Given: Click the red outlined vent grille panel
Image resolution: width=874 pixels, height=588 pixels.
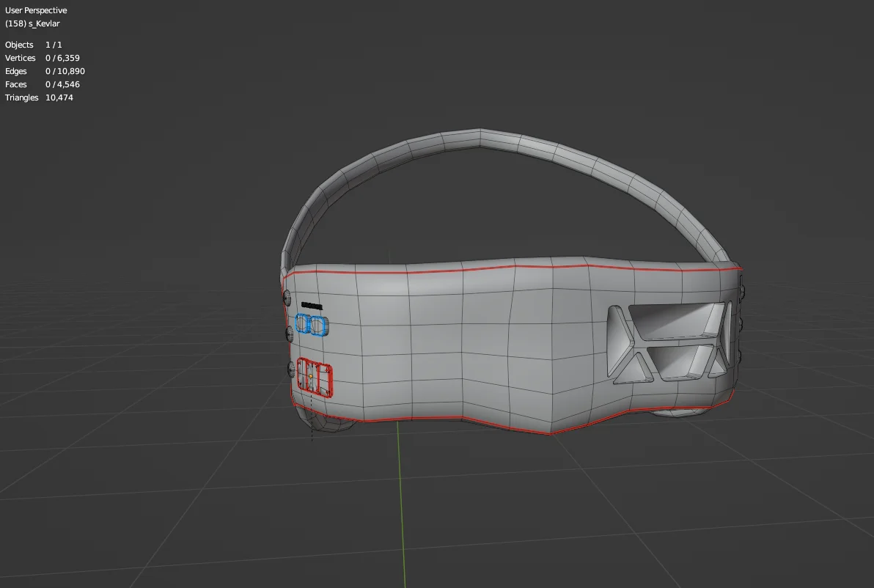Looking at the screenshot, I should [x=315, y=375].
